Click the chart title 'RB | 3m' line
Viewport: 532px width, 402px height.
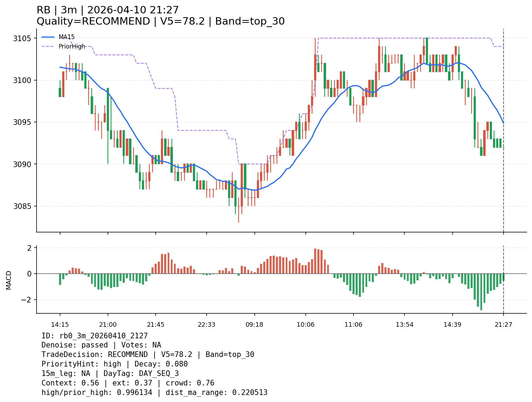coord(108,10)
